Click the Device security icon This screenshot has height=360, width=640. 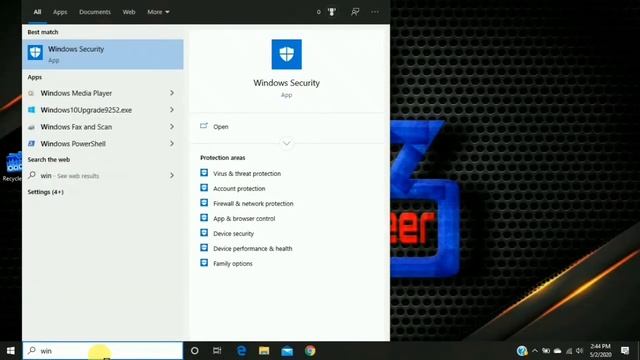(204, 233)
